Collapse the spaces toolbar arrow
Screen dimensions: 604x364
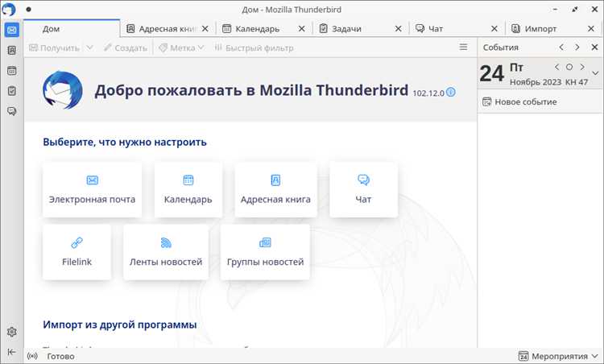coord(11,352)
